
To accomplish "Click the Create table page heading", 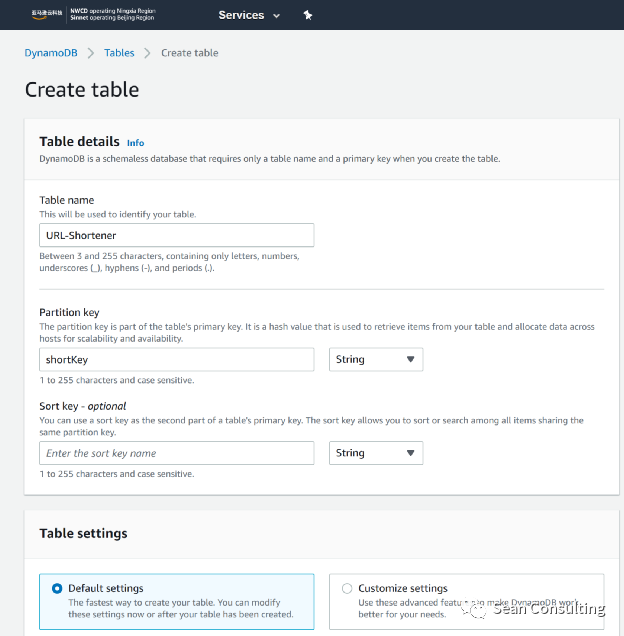I will [82, 89].
